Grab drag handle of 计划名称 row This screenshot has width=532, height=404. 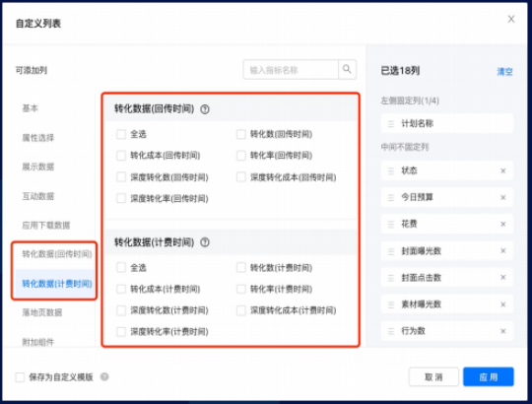(x=391, y=124)
